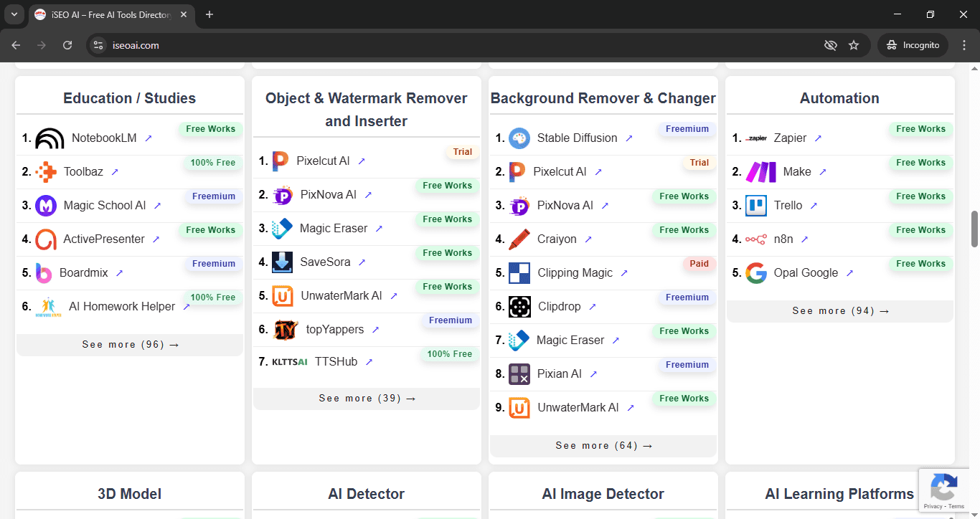Expand See more (64) under Background Remover
Image resolution: width=980 pixels, height=519 pixels.
[x=603, y=445]
